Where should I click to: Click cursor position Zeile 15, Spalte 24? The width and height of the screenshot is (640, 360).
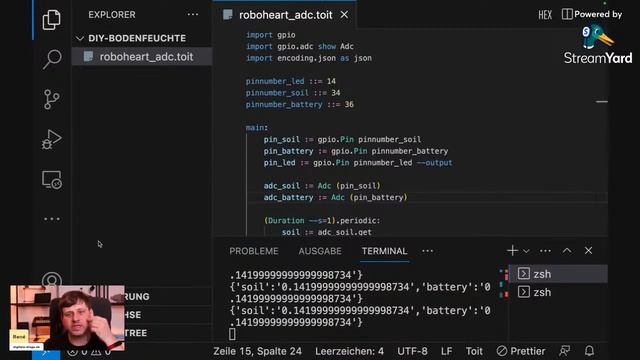257,351
